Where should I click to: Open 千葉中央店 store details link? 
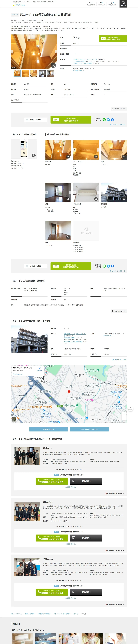[49, 560]
